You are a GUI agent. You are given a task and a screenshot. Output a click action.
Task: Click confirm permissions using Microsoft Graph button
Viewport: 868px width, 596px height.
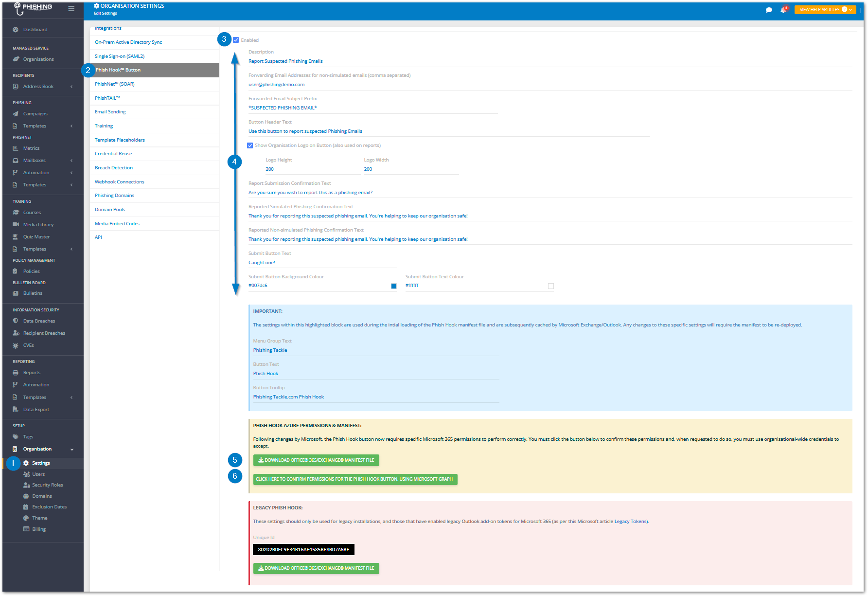pos(355,479)
